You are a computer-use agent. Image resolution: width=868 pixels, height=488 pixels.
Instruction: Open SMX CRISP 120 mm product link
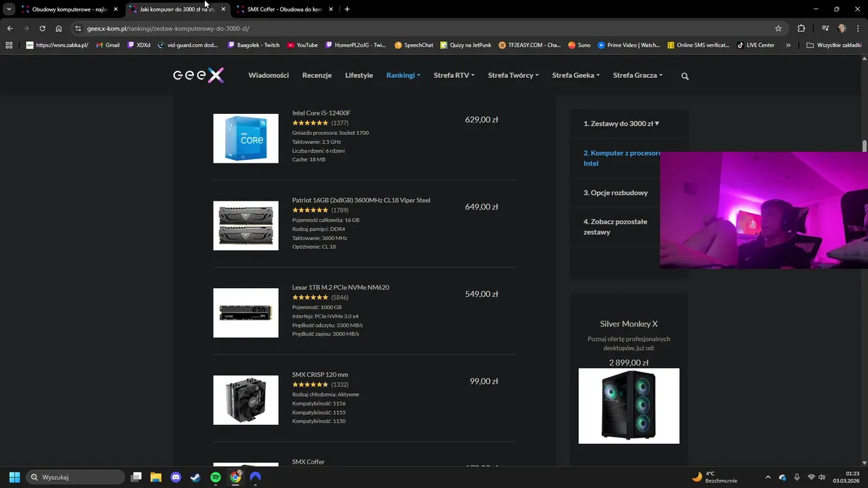(320, 375)
